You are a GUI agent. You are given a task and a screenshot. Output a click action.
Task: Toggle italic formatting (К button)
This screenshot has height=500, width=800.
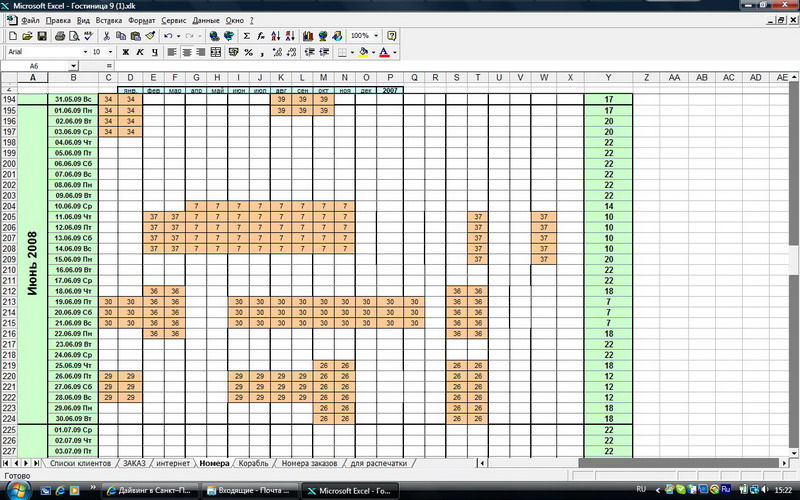(140, 52)
